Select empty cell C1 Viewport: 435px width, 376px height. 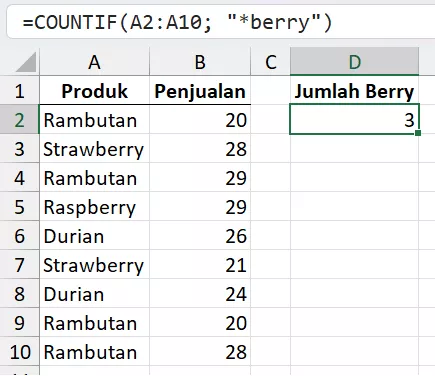(x=270, y=91)
